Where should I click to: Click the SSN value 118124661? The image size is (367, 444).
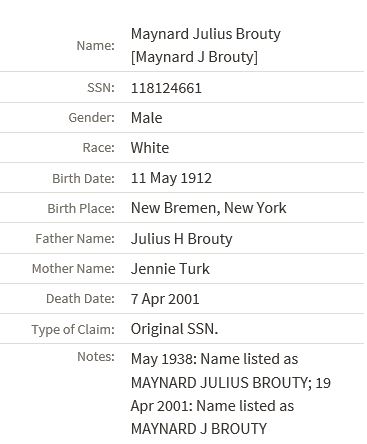click(166, 88)
